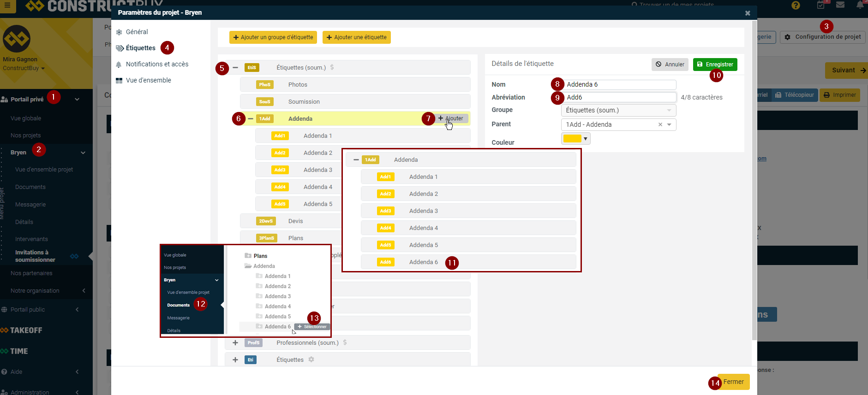This screenshot has width=868, height=395.
Task: Click the help question mark icon
Action: point(796,6)
